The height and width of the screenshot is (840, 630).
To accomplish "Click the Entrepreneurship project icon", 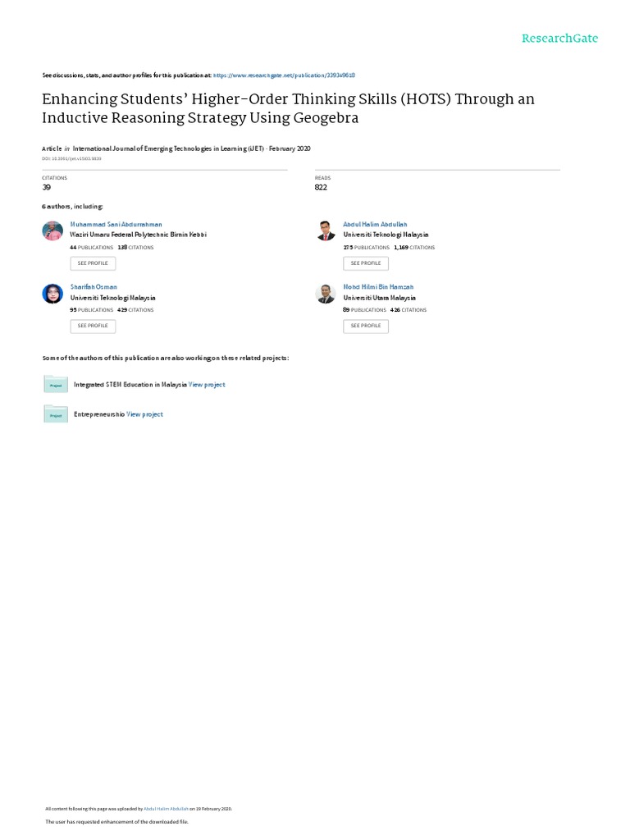I will coord(56,414).
